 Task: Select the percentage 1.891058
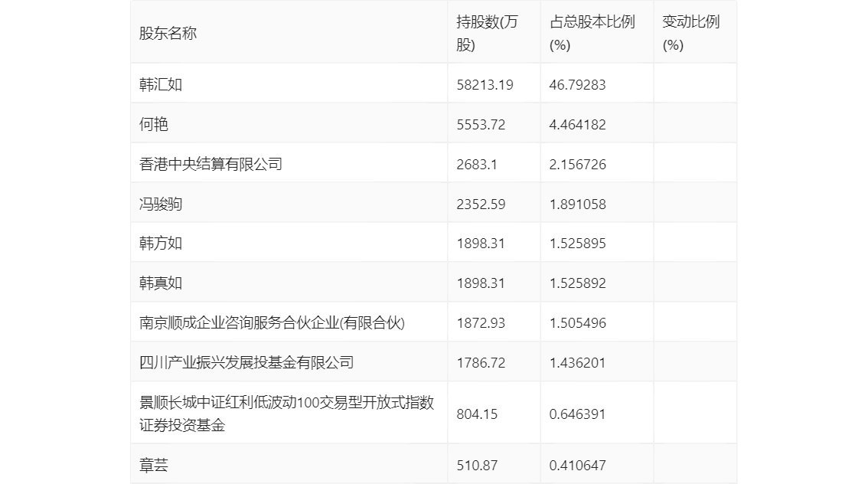click(577, 204)
